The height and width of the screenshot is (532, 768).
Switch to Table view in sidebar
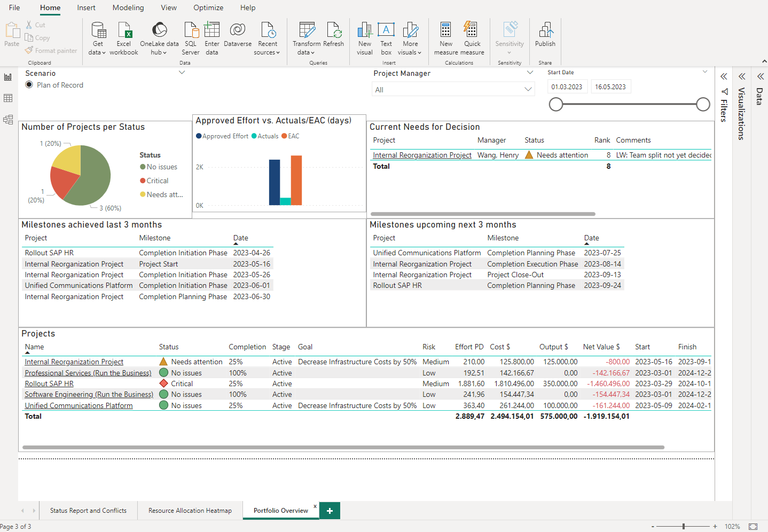[8, 98]
